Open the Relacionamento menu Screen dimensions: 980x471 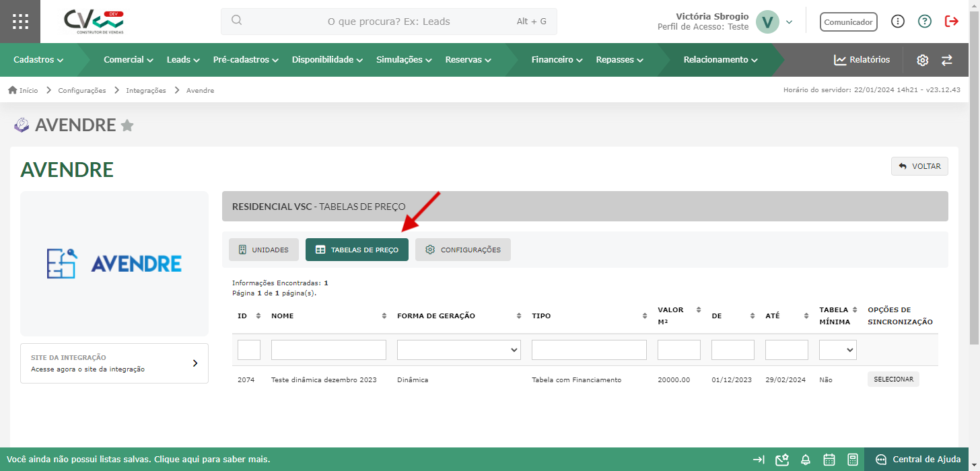[x=720, y=60]
